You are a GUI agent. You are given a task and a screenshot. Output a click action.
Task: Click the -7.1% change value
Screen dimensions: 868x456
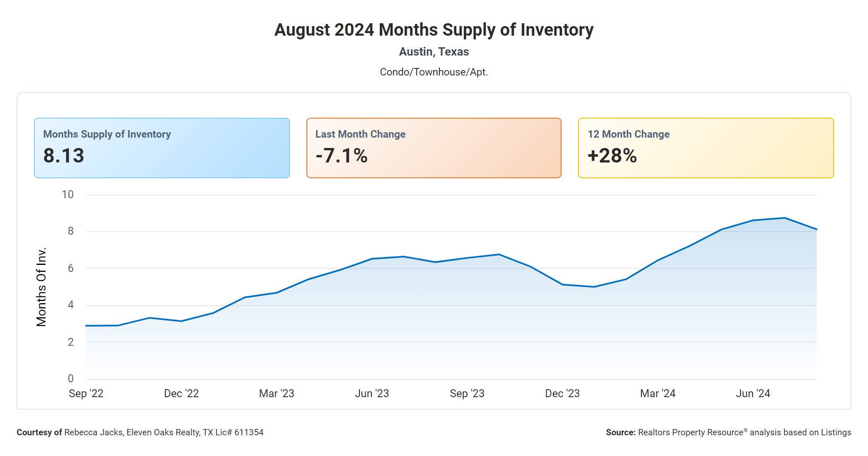341,156
